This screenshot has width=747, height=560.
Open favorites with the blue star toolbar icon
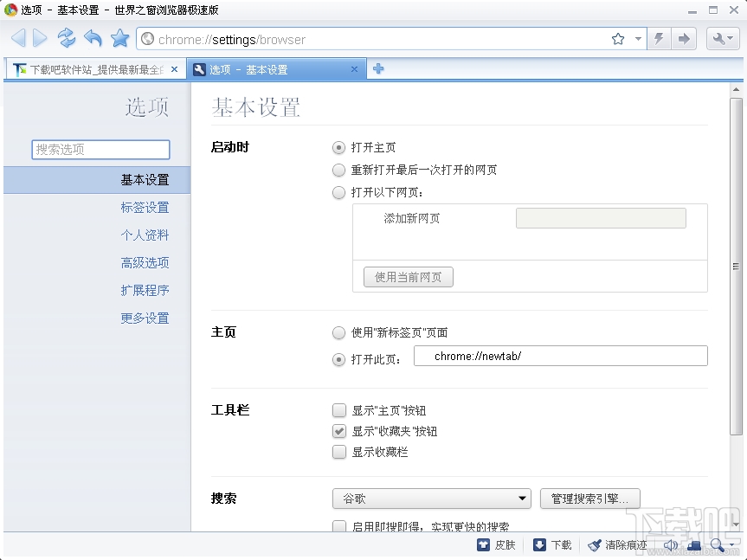pos(119,38)
